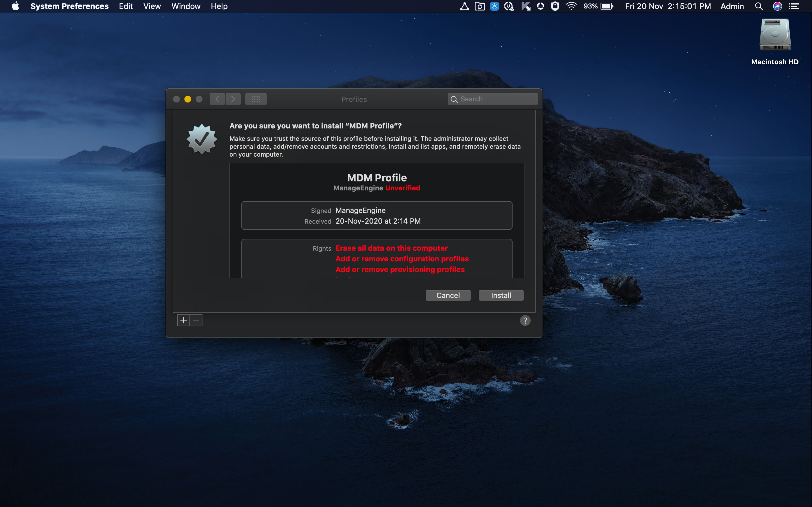Open Notification Center list icon

pyautogui.click(x=794, y=6)
